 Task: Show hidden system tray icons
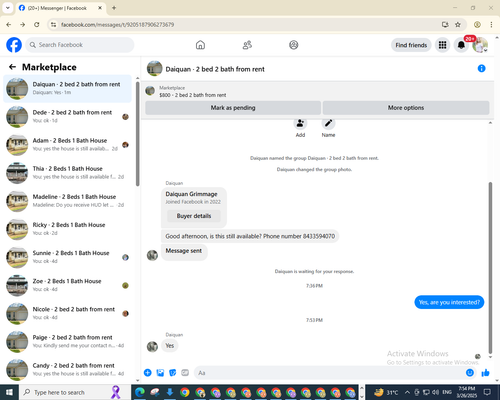pyautogui.click(x=407, y=392)
